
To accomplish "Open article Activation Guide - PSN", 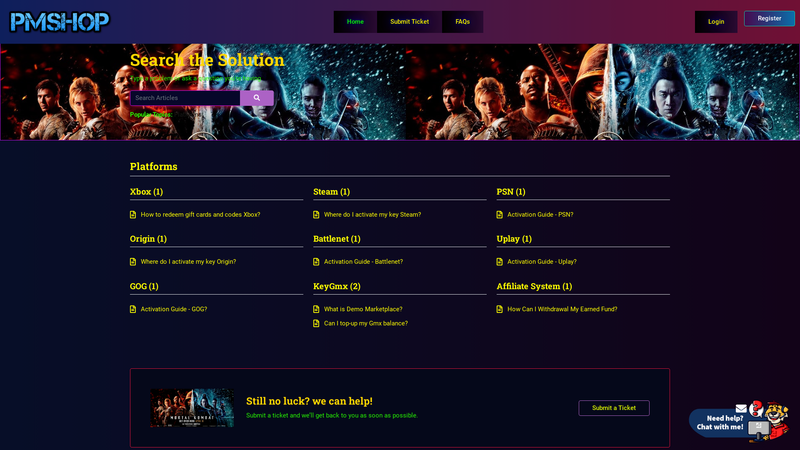I will [x=540, y=215].
